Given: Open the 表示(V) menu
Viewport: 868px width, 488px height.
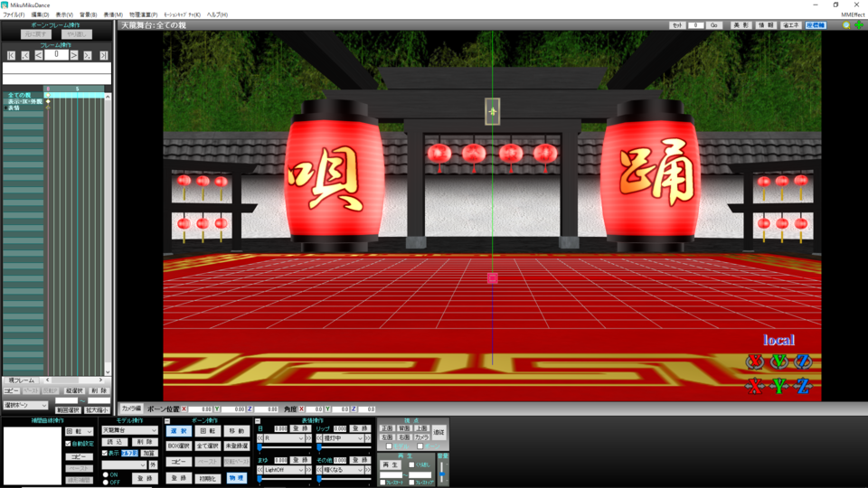Looking at the screenshot, I should pos(64,15).
